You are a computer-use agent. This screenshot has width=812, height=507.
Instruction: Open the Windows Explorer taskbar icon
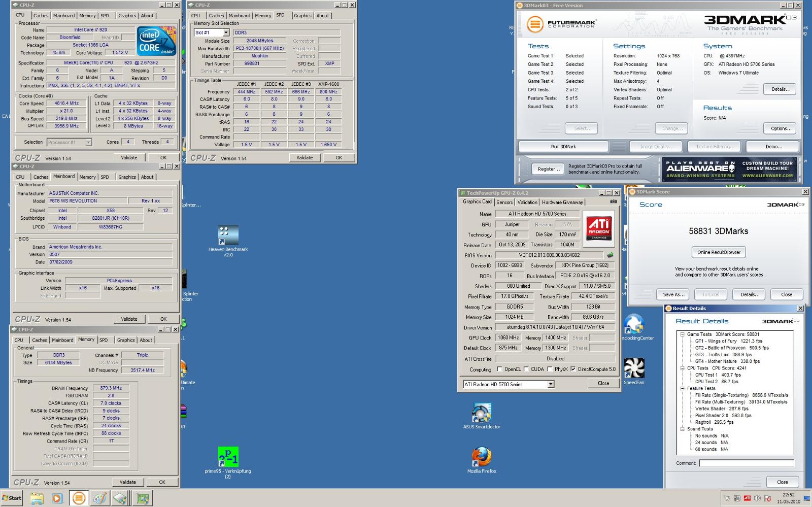point(37,498)
